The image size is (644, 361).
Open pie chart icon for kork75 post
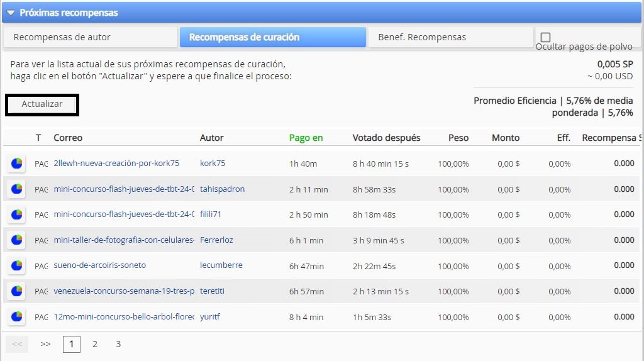(16, 163)
